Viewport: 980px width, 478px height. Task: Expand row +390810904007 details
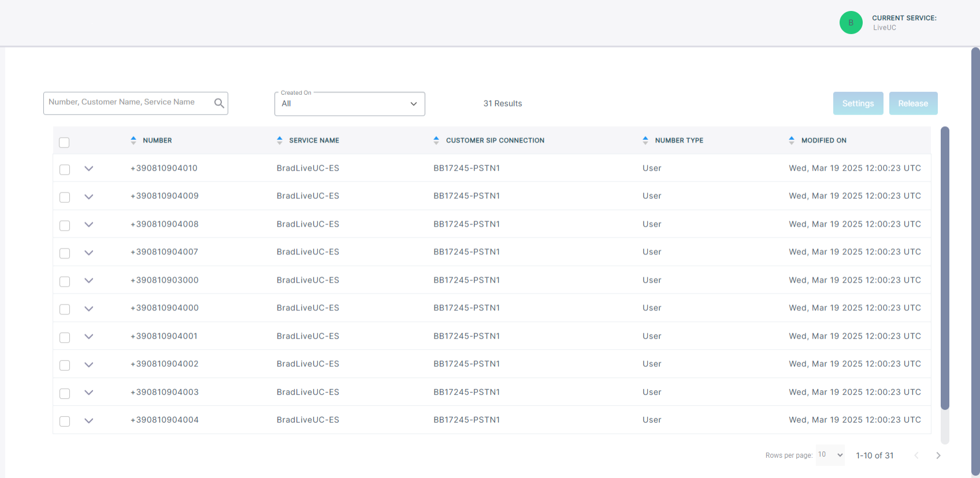click(88, 253)
